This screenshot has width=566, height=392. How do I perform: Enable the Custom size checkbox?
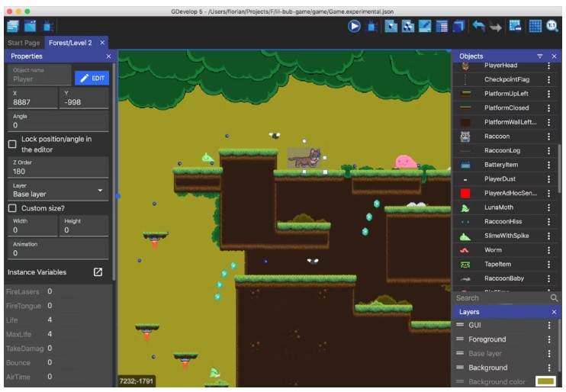click(12, 208)
